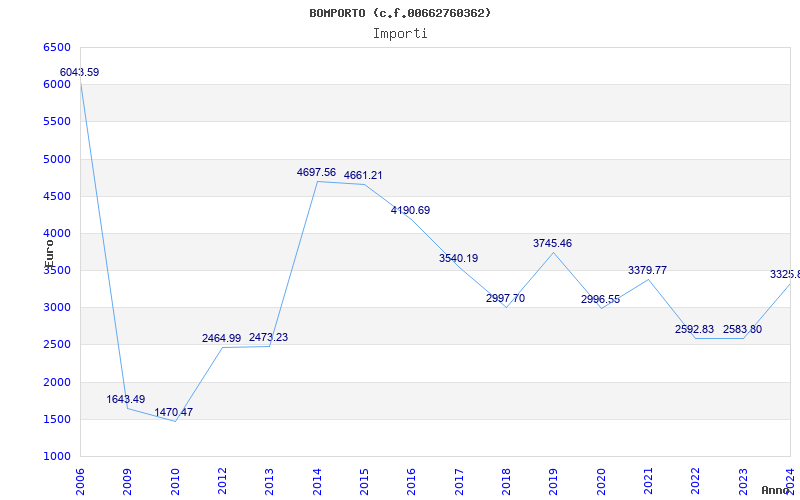Select the 2006 year on the x-axis
The image size is (800, 500).
tap(81, 477)
